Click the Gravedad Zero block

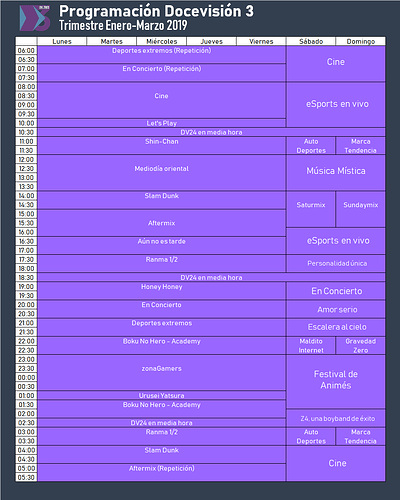pyautogui.click(x=361, y=345)
